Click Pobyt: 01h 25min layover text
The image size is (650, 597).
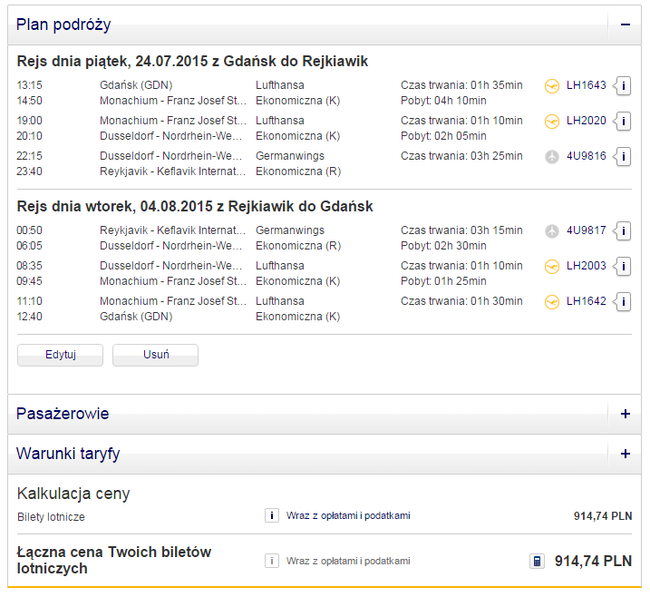(444, 282)
